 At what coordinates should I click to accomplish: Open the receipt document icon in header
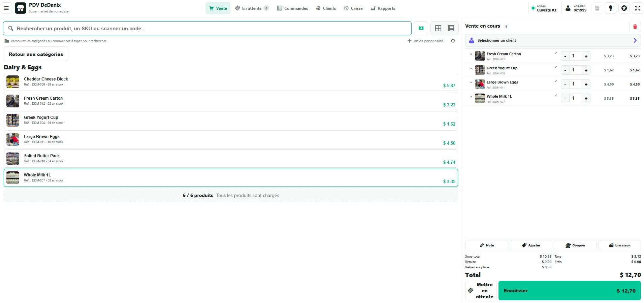(x=597, y=8)
